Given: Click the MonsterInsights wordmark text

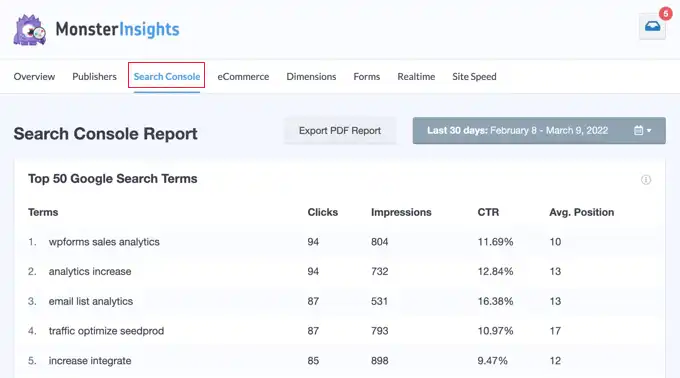Looking at the screenshot, I should pos(118,29).
